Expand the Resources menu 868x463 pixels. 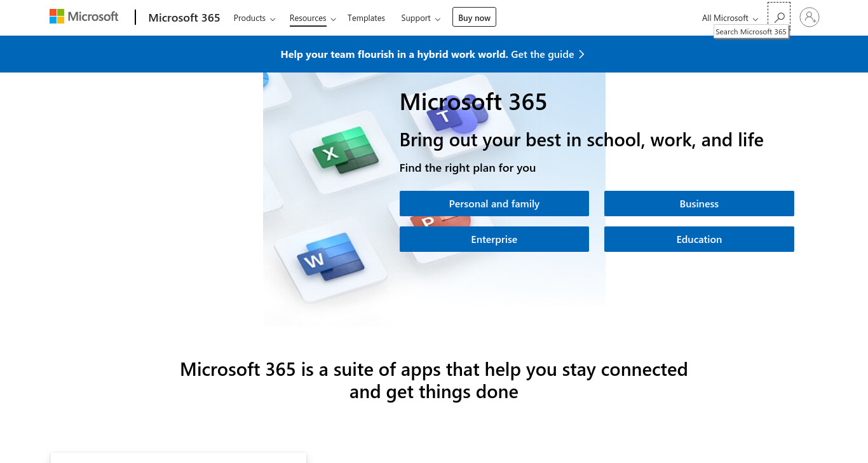coord(313,18)
